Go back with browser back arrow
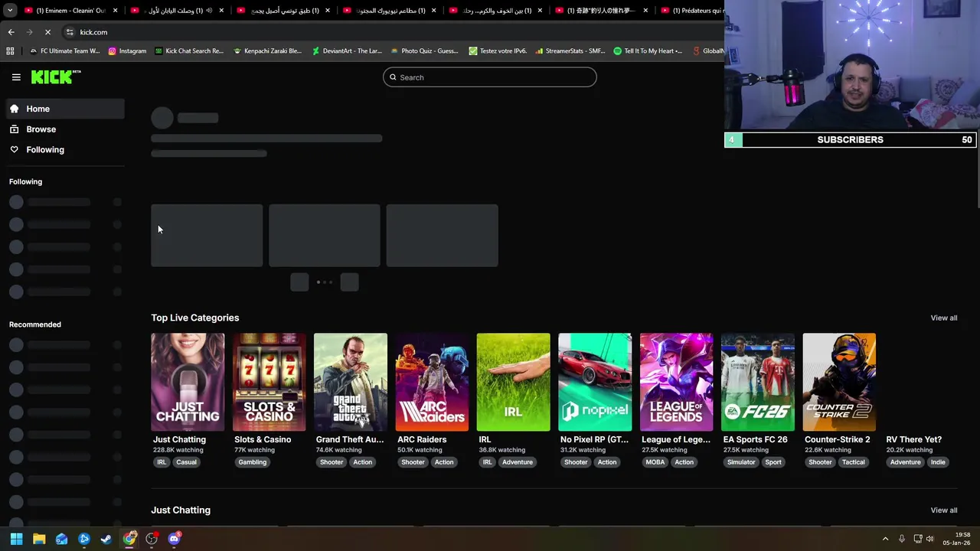Screen dimensions: 980x551 tap(11, 32)
